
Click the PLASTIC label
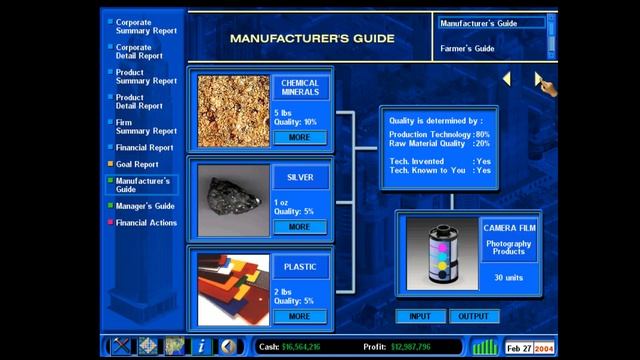click(x=300, y=267)
